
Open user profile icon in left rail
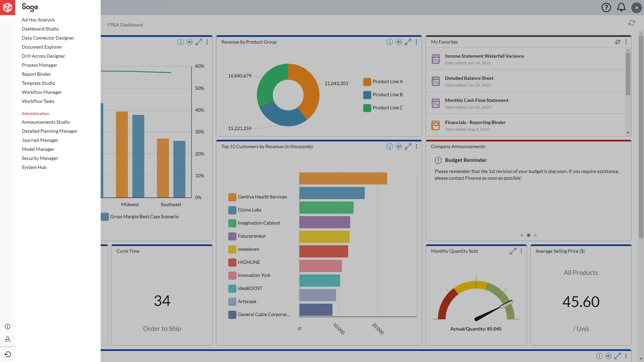7,339
